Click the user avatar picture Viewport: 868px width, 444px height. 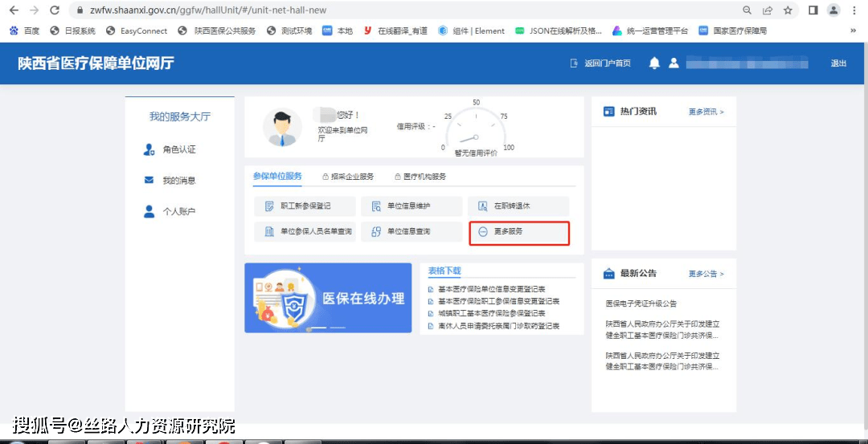pos(282,127)
